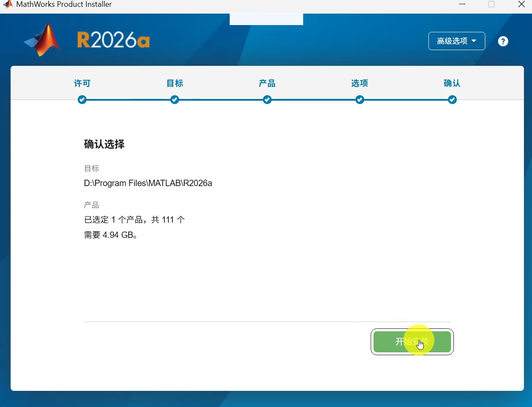Viewport: 532px width, 407px height.
Task: Click the help question mark icon
Action: coord(503,41)
